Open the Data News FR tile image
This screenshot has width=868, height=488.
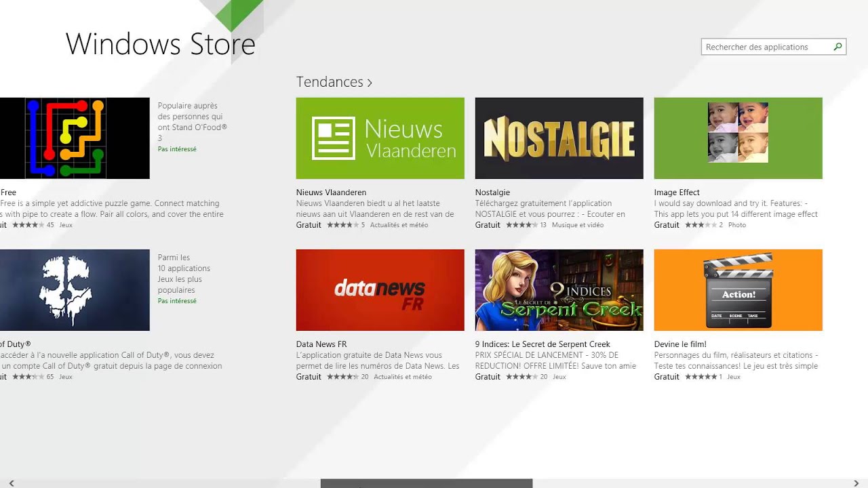(x=380, y=290)
